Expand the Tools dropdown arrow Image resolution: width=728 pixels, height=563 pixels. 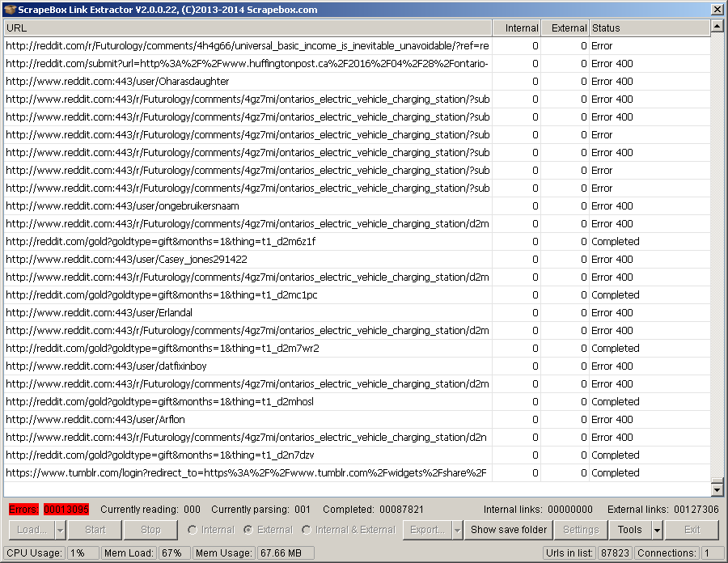657,530
